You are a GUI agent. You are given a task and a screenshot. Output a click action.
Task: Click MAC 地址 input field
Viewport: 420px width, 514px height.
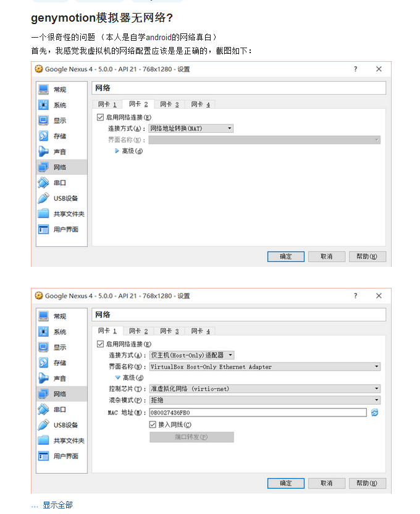tap(258, 413)
